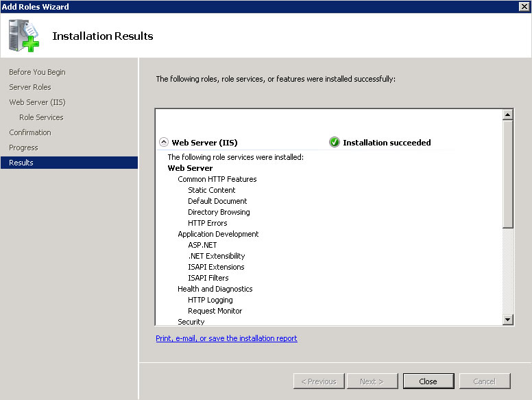Click the HTTP Errors entry
Viewport: 532px width, 400px height.
pyautogui.click(x=207, y=223)
